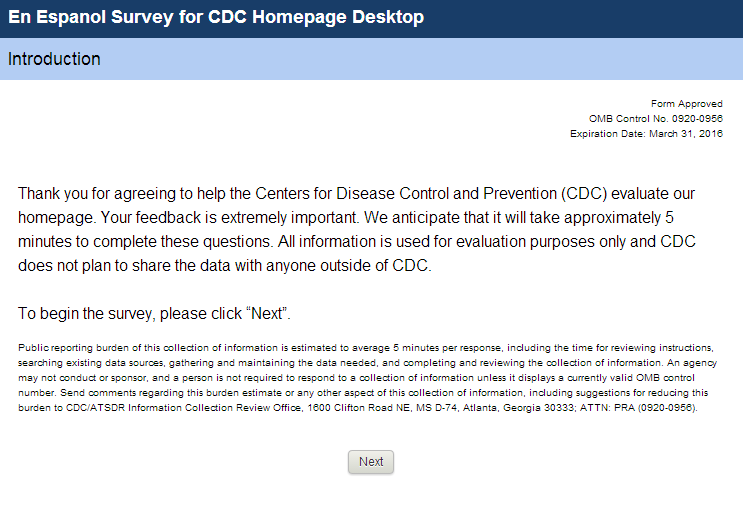Image resolution: width=743 pixels, height=505 pixels.
Task: Click the "Thank you for agreeing" opening text
Action: (x=97, y=193)
